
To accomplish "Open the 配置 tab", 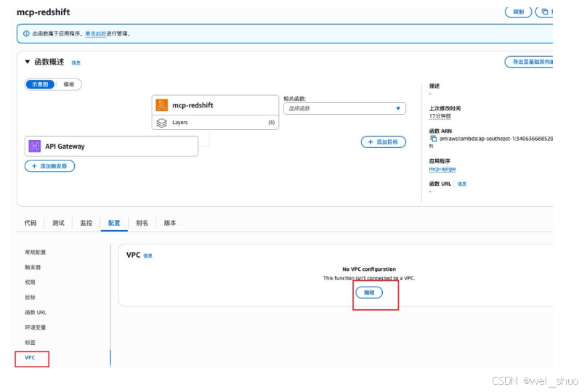I will (114, 223).
